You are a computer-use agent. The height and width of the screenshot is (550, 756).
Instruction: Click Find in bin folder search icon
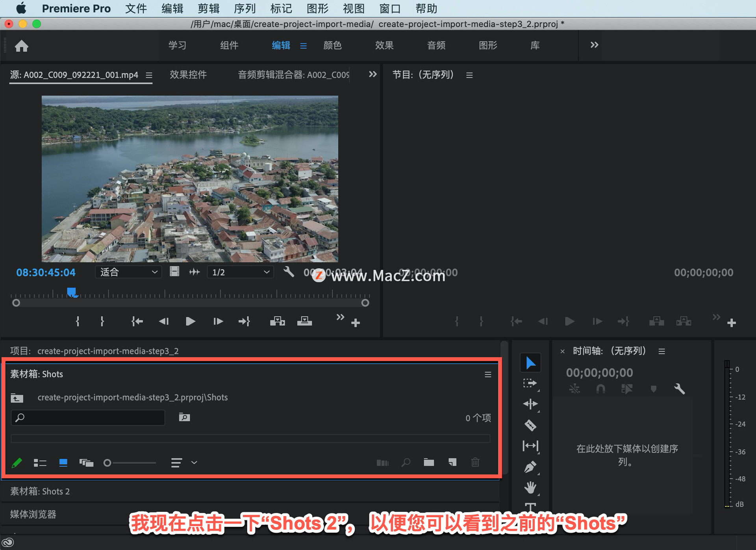[184, 417]
